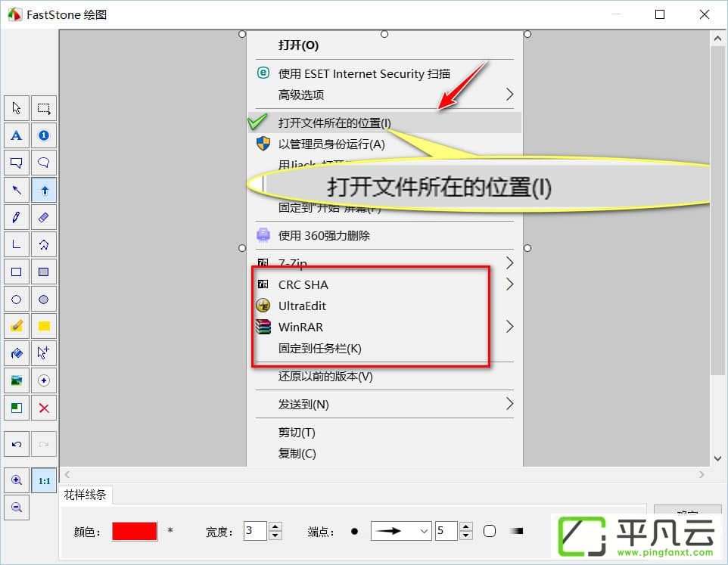Viewport: 728px width, 565px height.
Task: Pick the filled rectangle shape tool
Action: pyautogui.click(x=44, y=272)
